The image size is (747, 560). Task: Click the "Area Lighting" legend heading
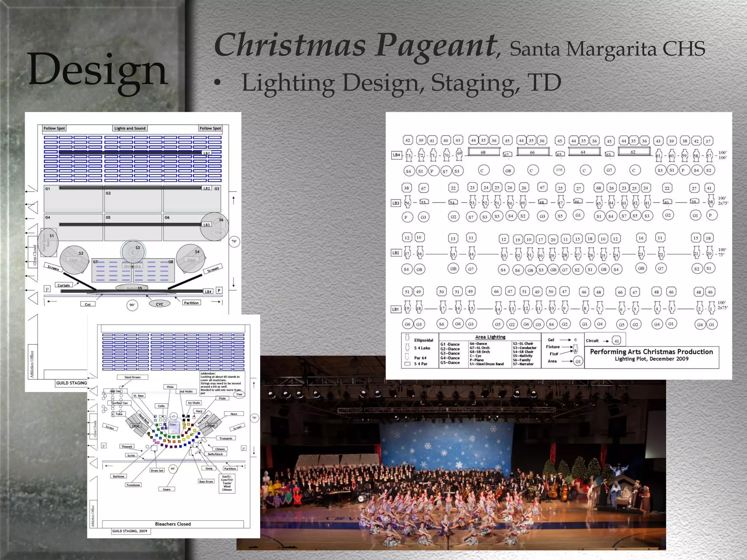pos(490,337)
